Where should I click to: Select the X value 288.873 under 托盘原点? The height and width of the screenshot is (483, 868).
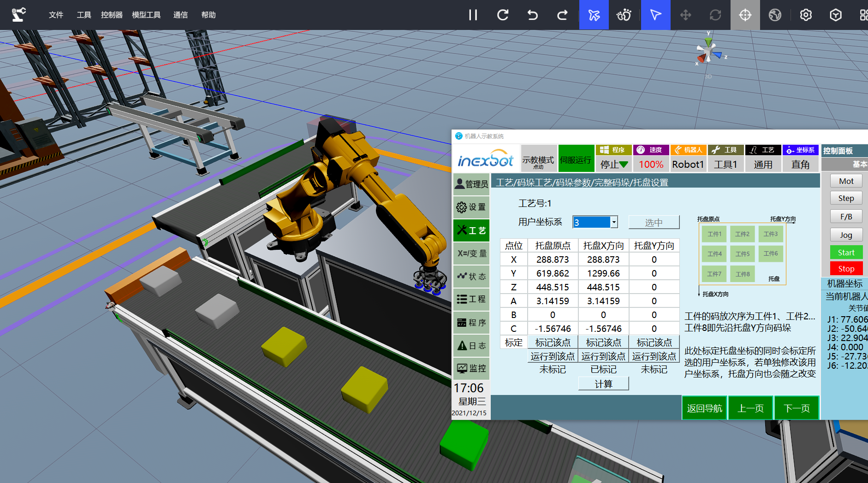pos(553,259)
